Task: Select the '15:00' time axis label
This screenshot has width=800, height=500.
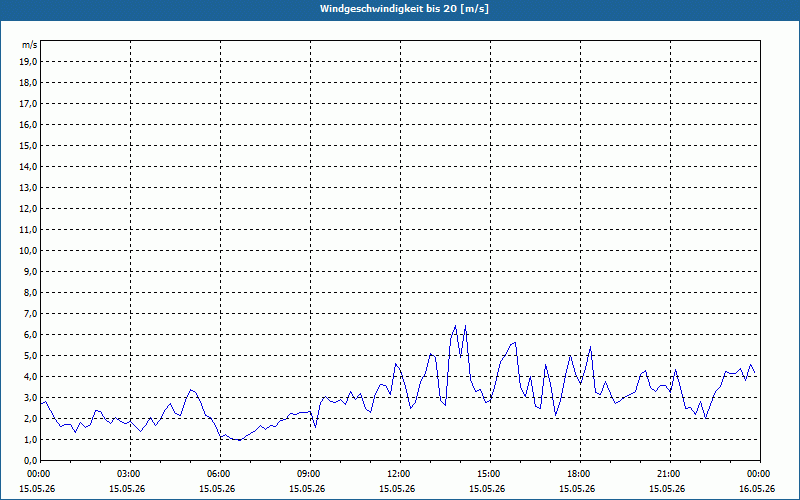Action: 490,474
